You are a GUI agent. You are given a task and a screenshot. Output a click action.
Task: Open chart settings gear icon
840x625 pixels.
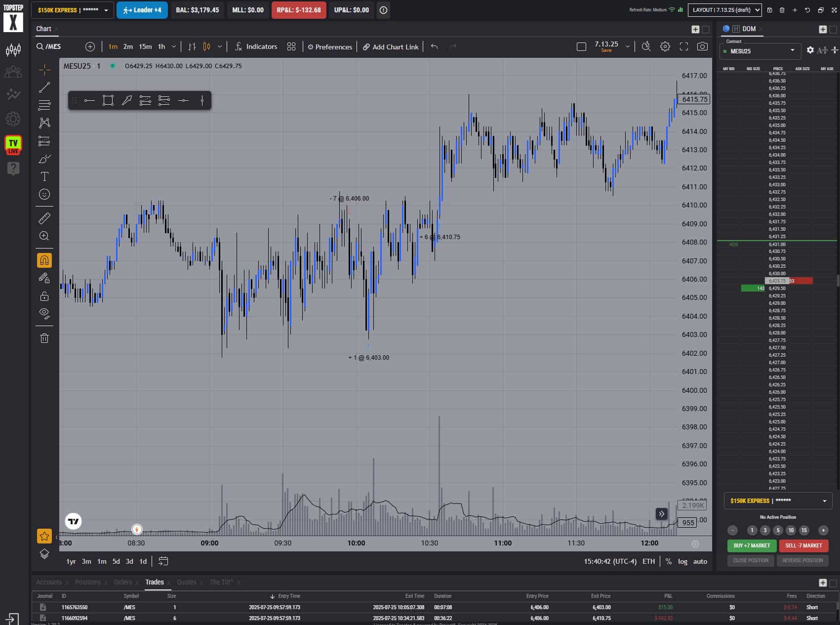665,46
